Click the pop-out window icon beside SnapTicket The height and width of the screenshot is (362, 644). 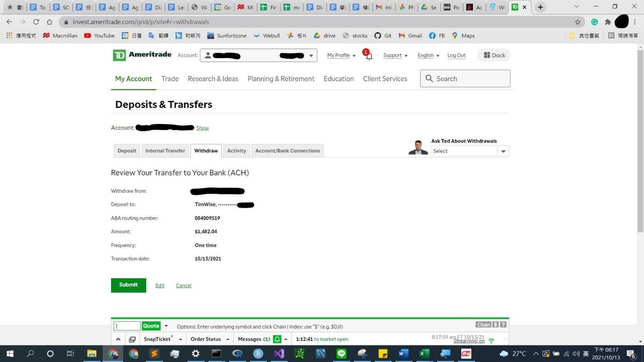pos(133,339)
